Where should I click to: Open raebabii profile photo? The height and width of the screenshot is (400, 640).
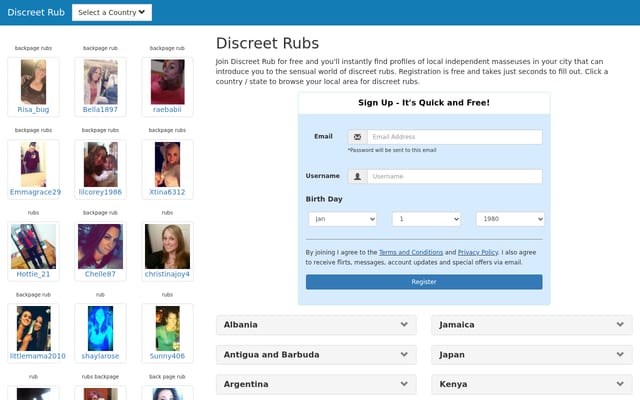pos(167,82)
